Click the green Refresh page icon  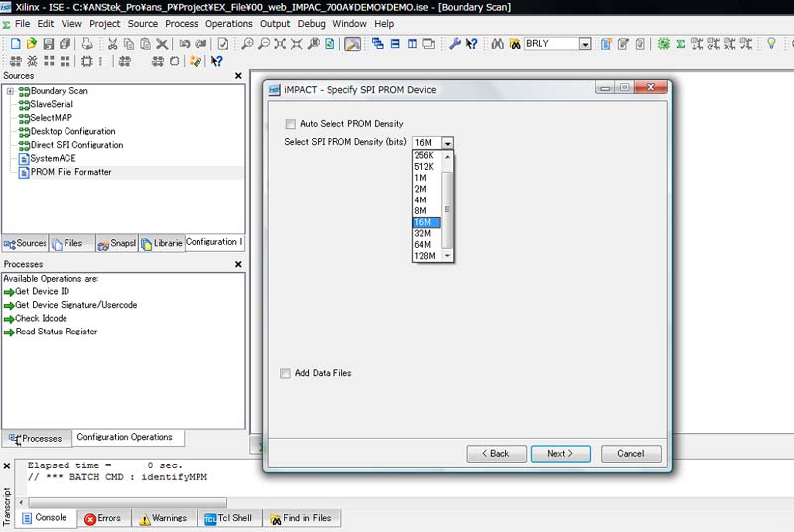(330, 44)
